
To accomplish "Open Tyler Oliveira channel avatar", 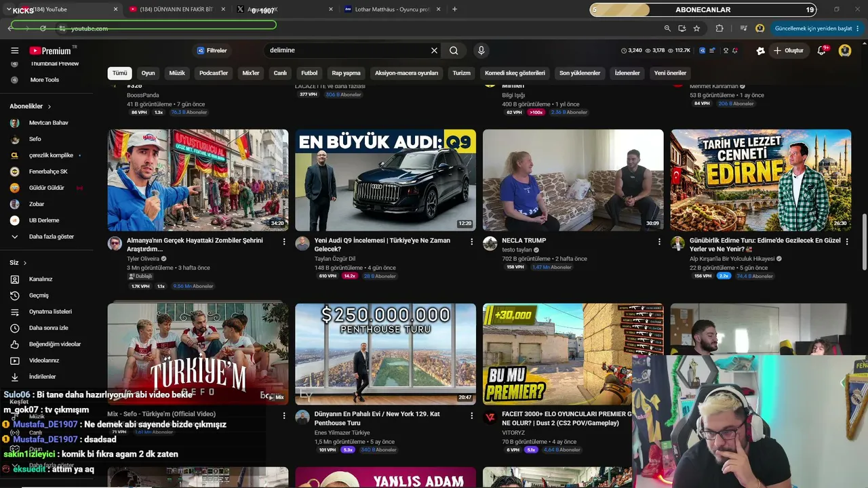I will (115, 243).
